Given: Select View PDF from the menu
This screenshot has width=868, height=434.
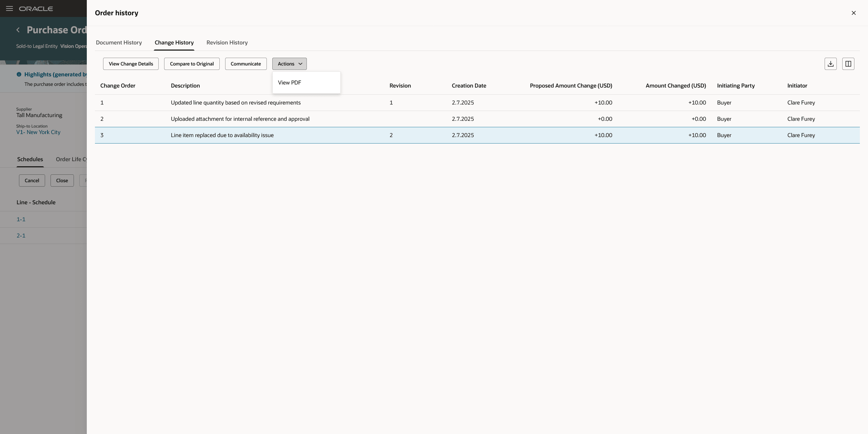Looking at the screenshot, I should (290, 82).
